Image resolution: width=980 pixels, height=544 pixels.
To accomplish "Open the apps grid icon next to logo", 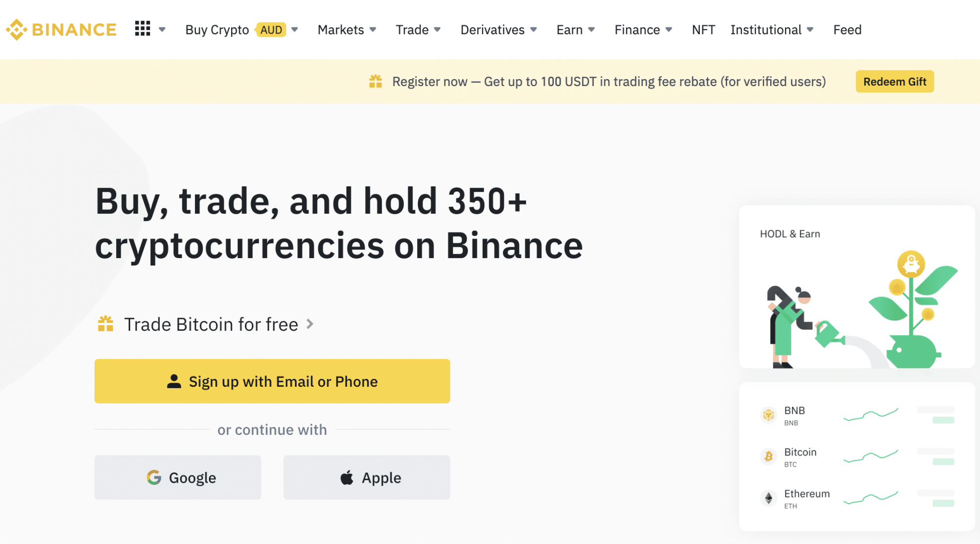I will pyautogui.click(x=143, y=29).
